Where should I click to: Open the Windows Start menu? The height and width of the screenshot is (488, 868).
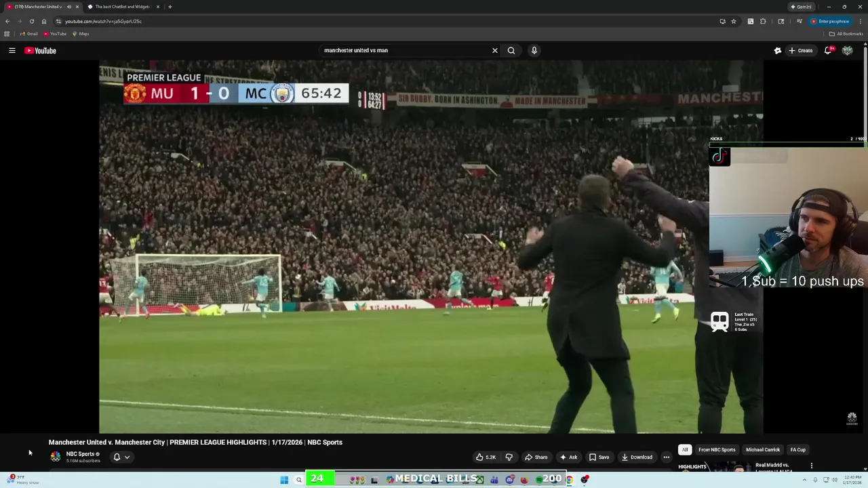[284, 480]
